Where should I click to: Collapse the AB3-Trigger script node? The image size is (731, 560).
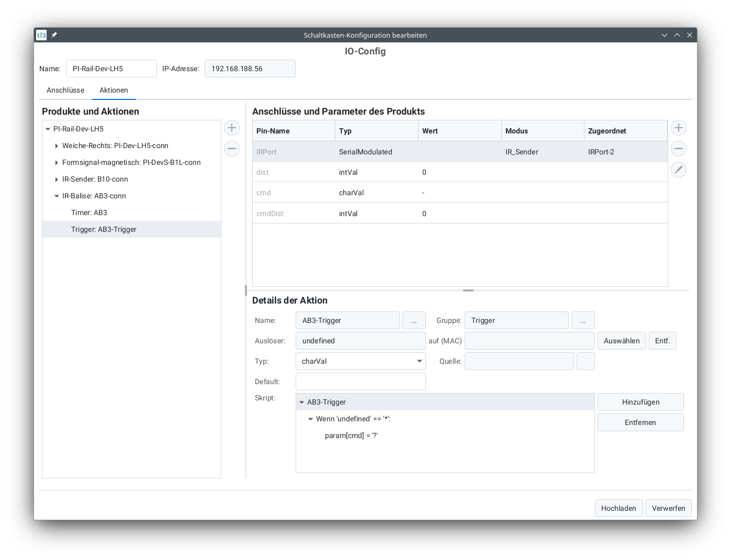pyautogui.click(x=301, y=402)
